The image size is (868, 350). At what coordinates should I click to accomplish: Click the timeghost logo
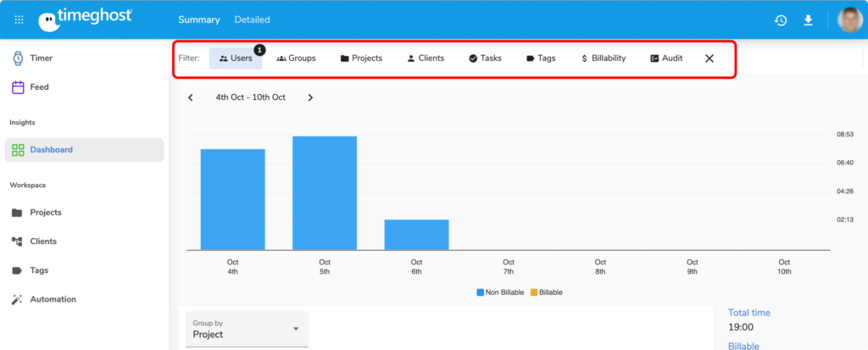click(85, 19)
